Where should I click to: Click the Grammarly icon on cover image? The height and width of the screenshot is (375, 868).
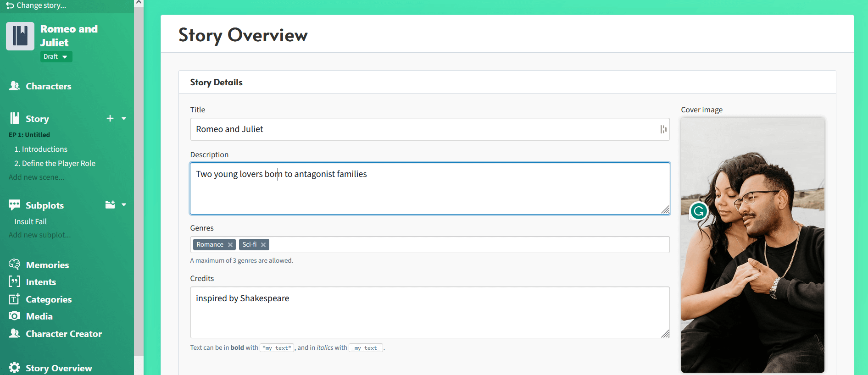pos(699,211)
